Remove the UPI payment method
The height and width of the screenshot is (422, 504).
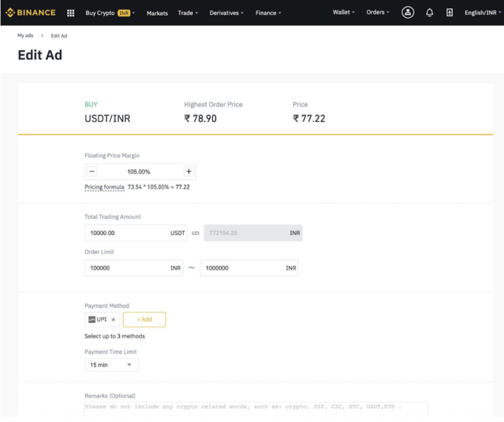(x=113, y=320)
